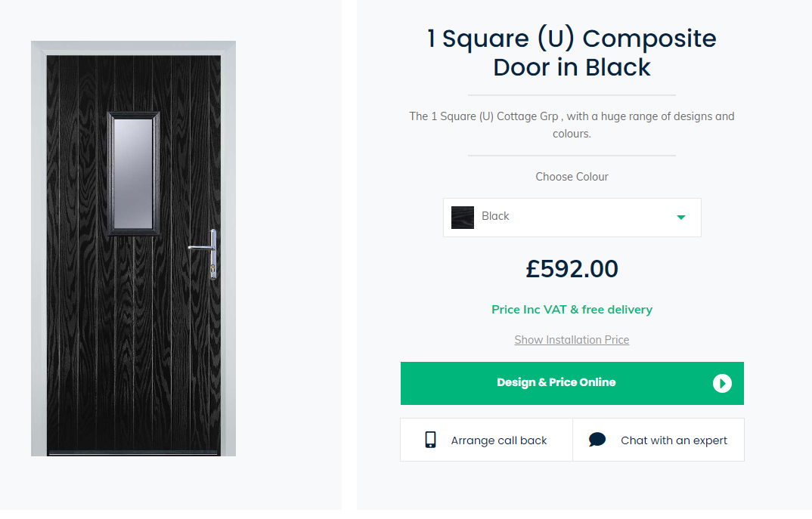Click the door's bottom threshold strip
This screenshot has height=519, width=812.
(133, 454)
